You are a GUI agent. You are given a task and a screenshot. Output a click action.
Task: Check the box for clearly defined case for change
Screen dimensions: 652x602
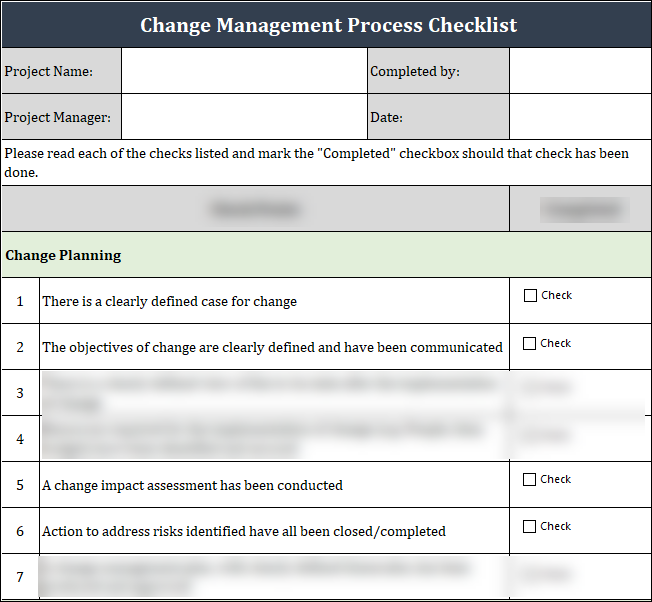530,295
